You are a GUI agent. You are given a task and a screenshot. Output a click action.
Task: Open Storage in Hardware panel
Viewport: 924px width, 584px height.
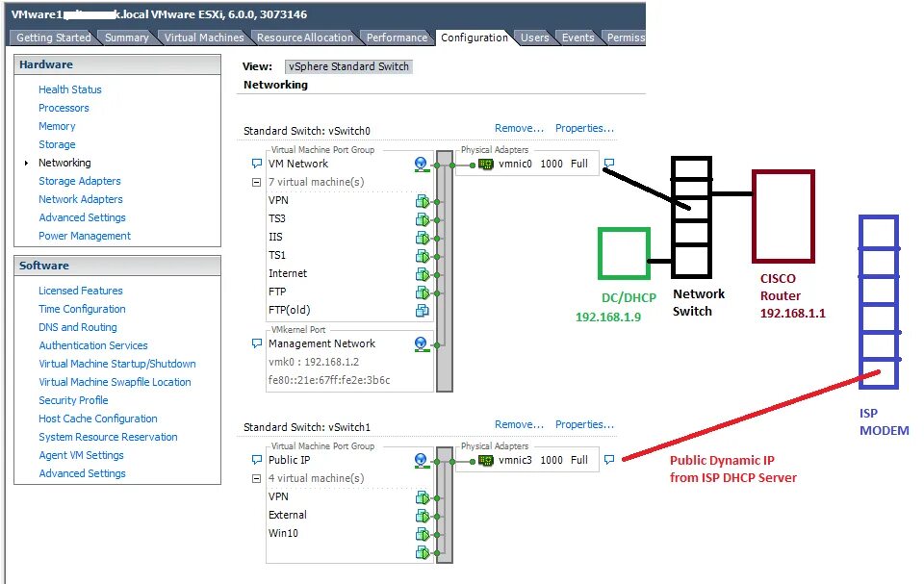click(57, 144)
